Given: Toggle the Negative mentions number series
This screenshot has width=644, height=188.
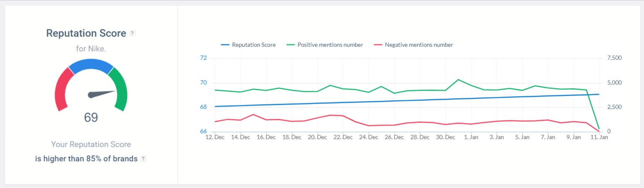Looking at the screenshot, I should coord(413,44).
